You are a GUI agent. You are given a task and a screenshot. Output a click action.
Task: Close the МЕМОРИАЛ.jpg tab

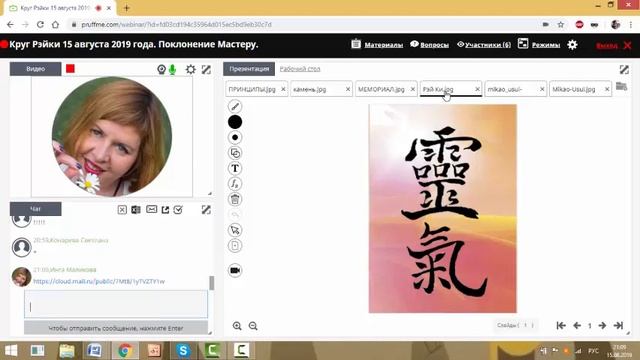[413, 89]
